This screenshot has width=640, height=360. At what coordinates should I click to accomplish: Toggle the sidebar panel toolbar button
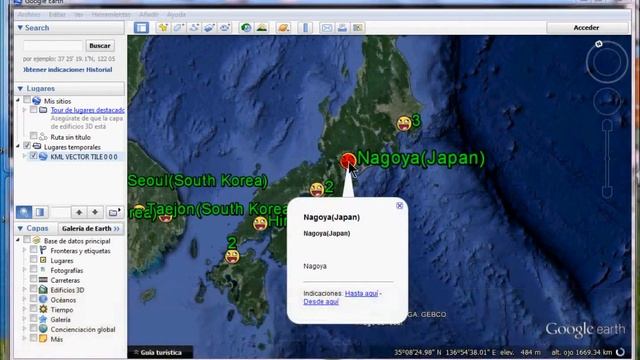tap(141, 28)
